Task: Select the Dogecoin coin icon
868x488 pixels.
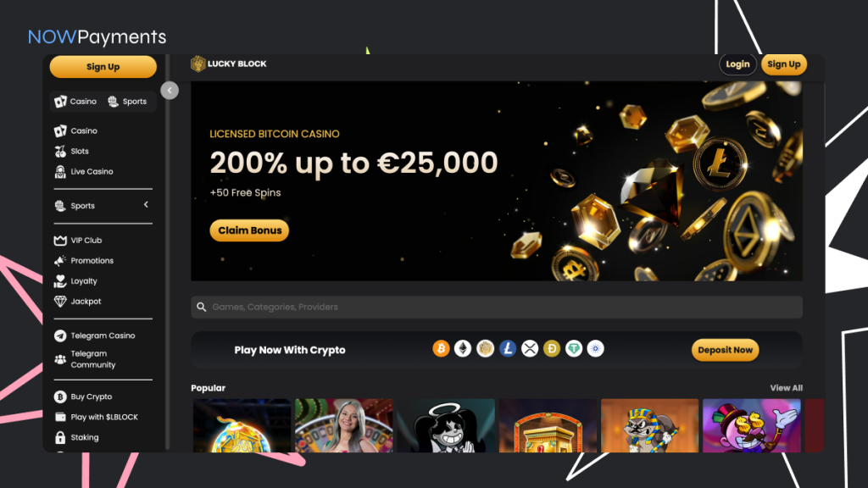Action: click(551, 348)
